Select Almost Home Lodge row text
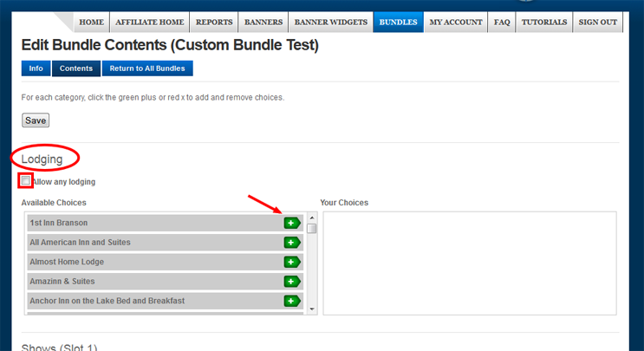644x351 pixels. (67, 262)
